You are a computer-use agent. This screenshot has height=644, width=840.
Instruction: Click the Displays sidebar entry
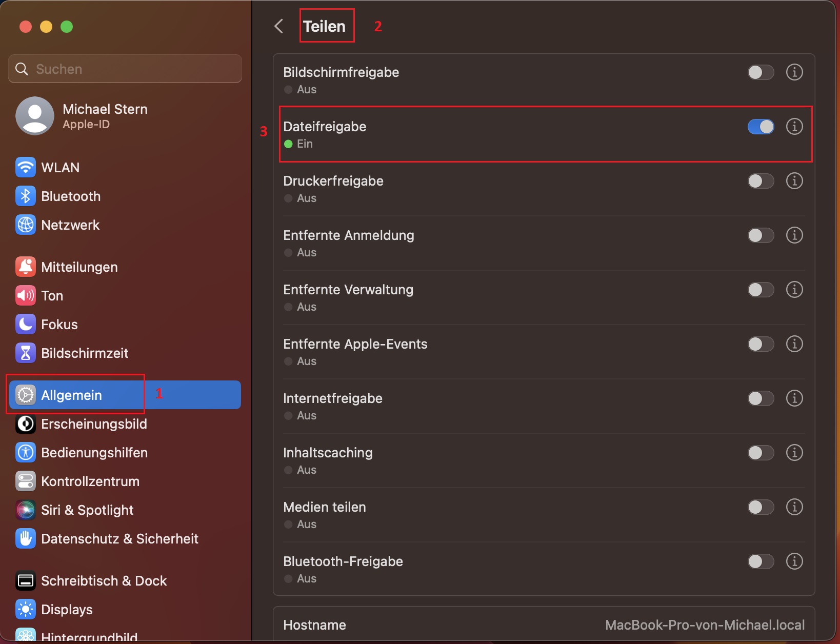67,609
